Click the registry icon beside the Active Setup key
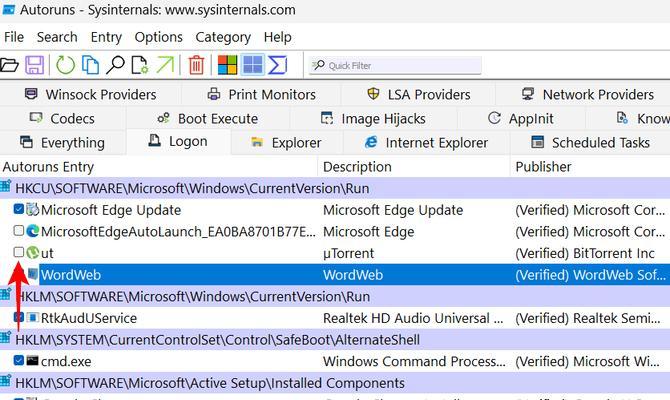 tap(6, 382)
